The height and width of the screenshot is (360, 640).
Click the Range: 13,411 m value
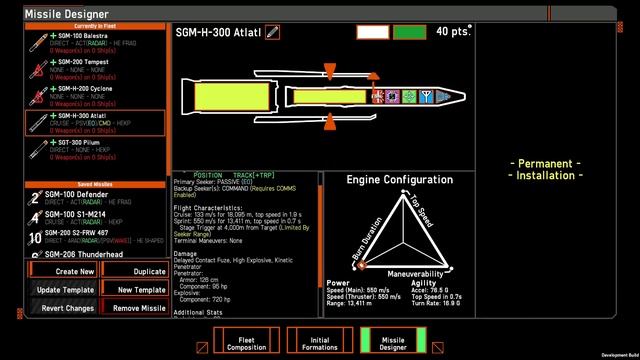(349, 303)
